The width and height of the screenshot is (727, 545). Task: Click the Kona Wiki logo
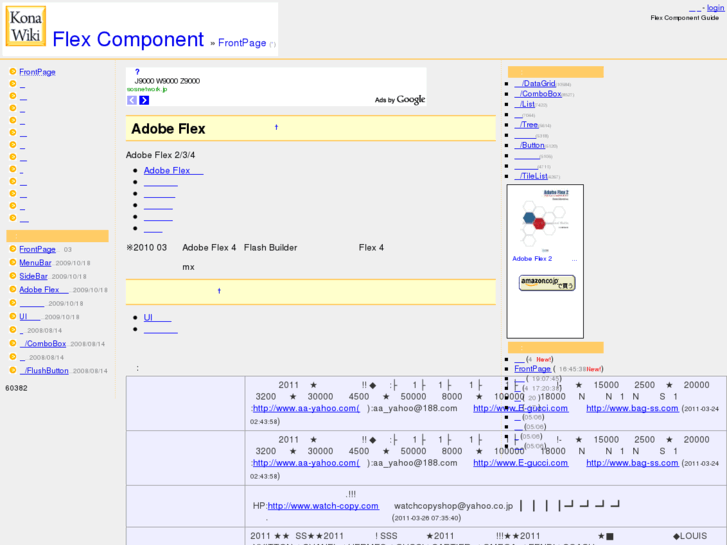(x=26, y=26)
